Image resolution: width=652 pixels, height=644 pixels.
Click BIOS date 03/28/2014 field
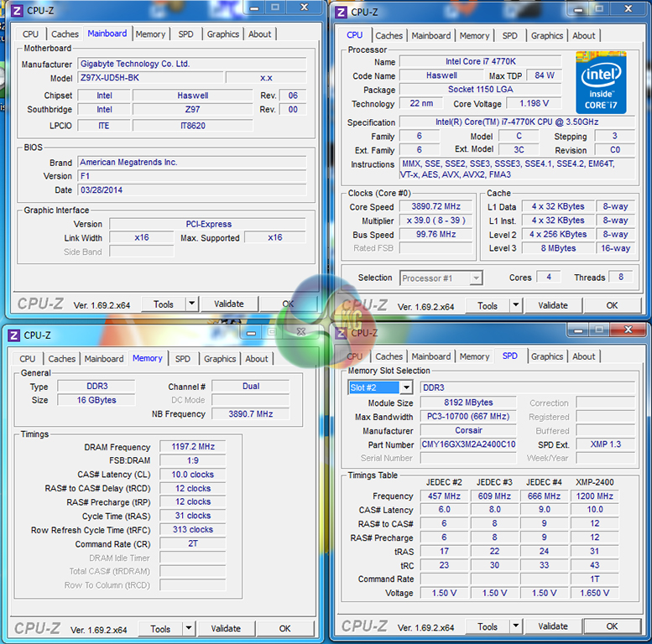coord(192,190)
